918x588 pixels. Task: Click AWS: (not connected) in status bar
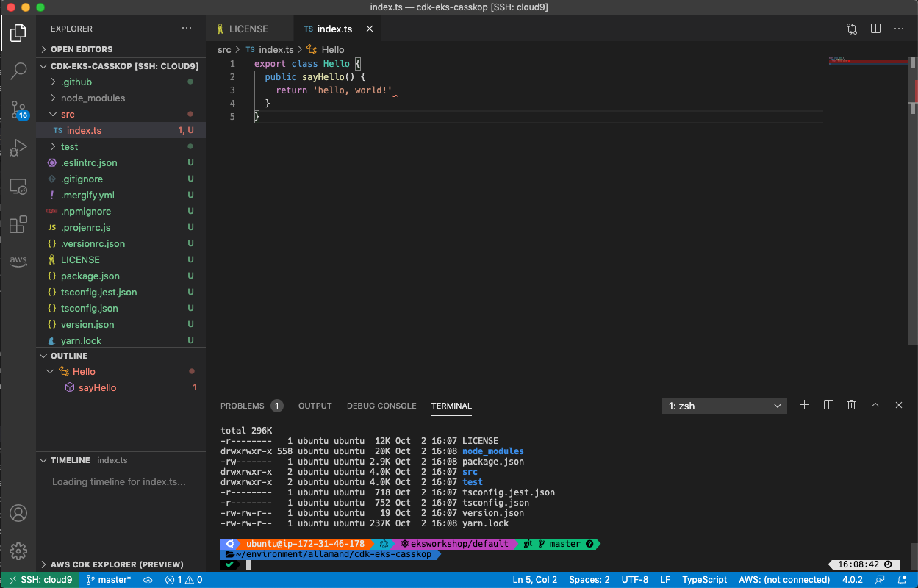coord(783,579)
